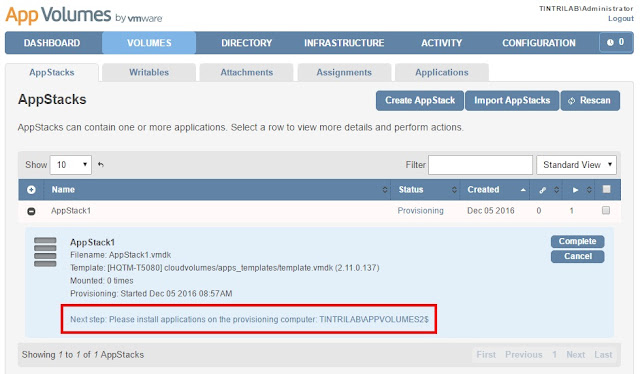Go to the Last page
The height and width of the screenshot is (374, 640).
pyautogui.click(x=603, y=354)
